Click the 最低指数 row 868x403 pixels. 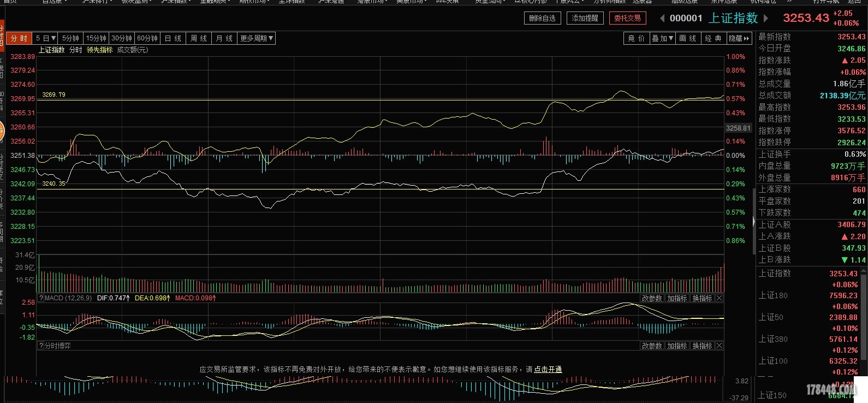click(x=812, y=118)
